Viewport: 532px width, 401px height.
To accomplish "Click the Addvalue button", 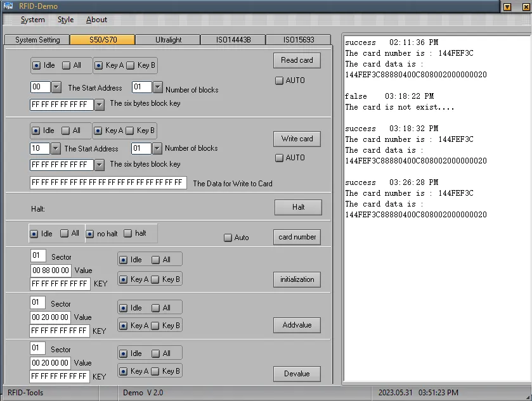I will pos(297,325).
